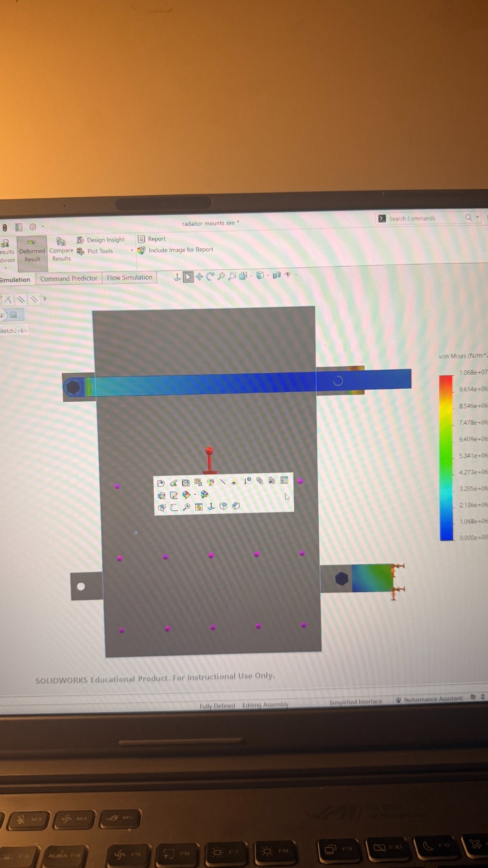The height and width of the screenshot is (868, 488).
Task: Expand the appearances dropdown arrow in context toolbar
Action: click(195, 495)
